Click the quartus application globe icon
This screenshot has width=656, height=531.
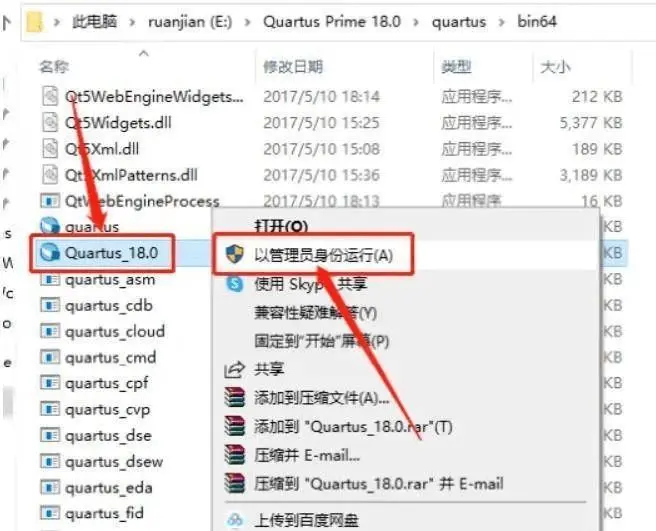tap(49, 226)
